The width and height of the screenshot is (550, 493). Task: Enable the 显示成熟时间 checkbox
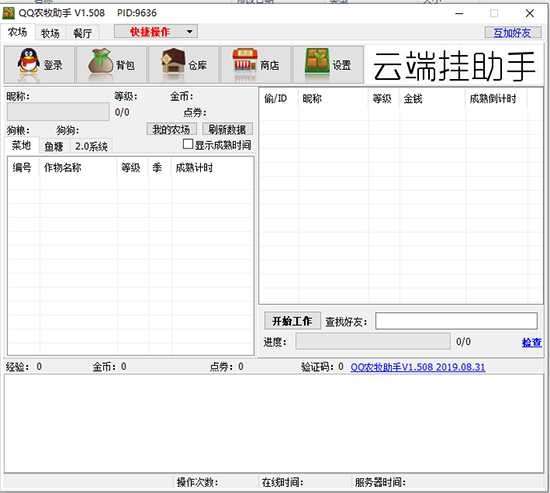coord(188,144)
